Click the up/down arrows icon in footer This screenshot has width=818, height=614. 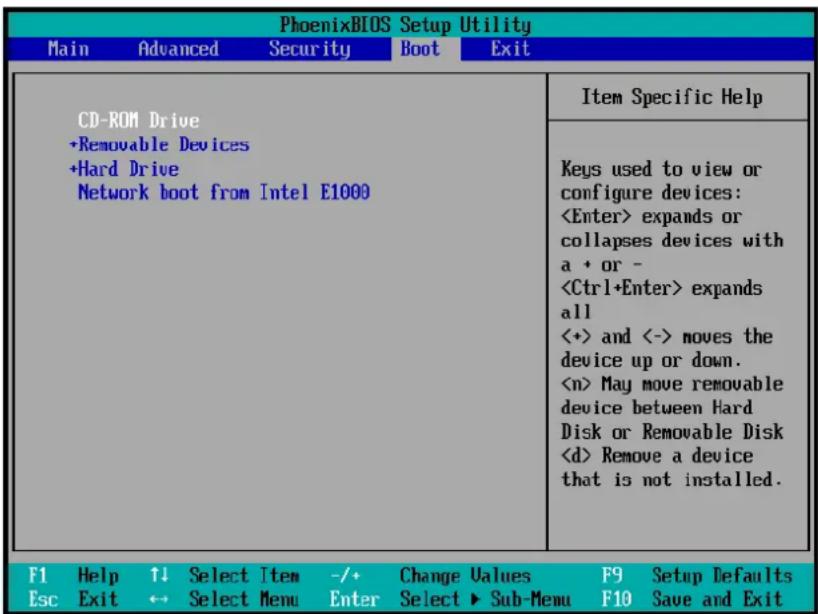pos(159,575)
